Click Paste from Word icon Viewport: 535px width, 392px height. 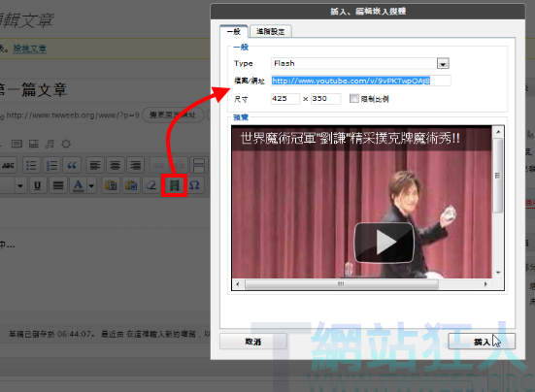tap(131, 185)
